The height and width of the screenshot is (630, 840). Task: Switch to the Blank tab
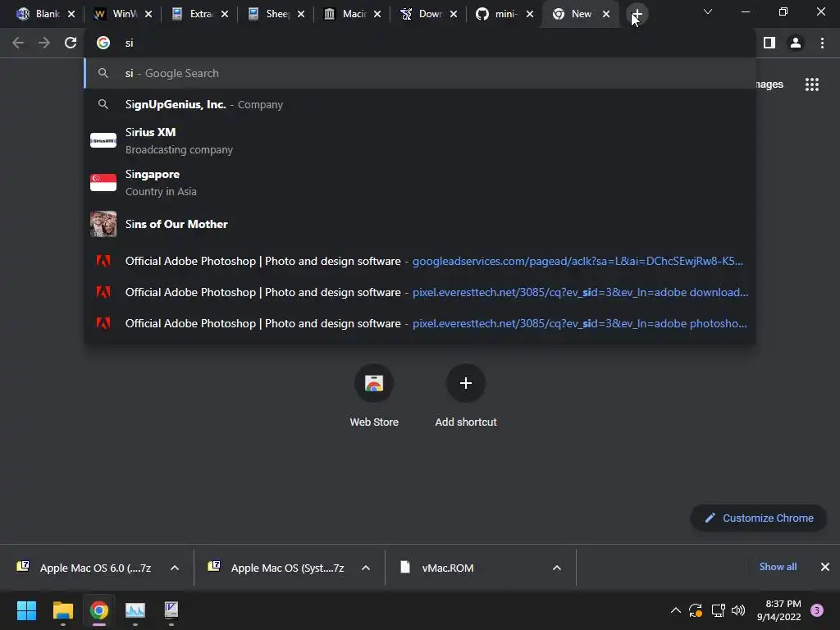tap(38, 14)
